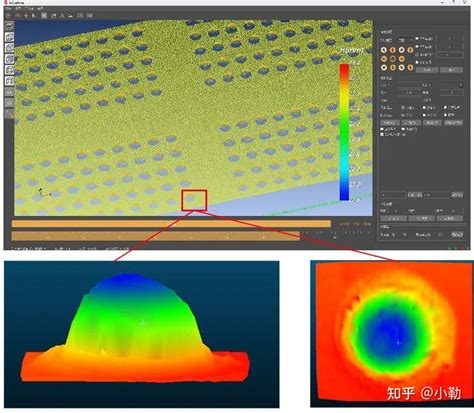The height and width of the screenshot is (413, 474).
Task: Open the small dropdown at top of right panel
Action: 405,40
